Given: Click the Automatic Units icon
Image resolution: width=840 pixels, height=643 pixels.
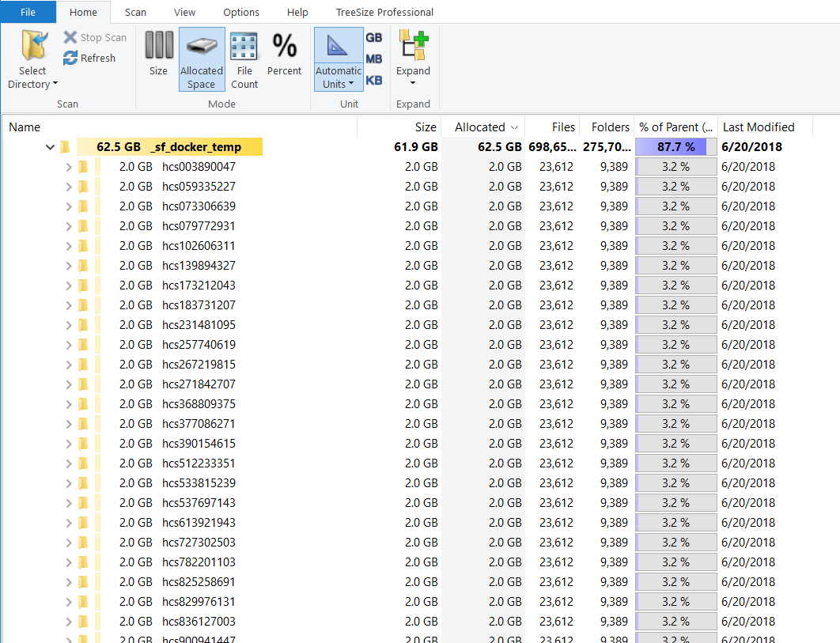Looking at the screenshot, I should 339,49.
